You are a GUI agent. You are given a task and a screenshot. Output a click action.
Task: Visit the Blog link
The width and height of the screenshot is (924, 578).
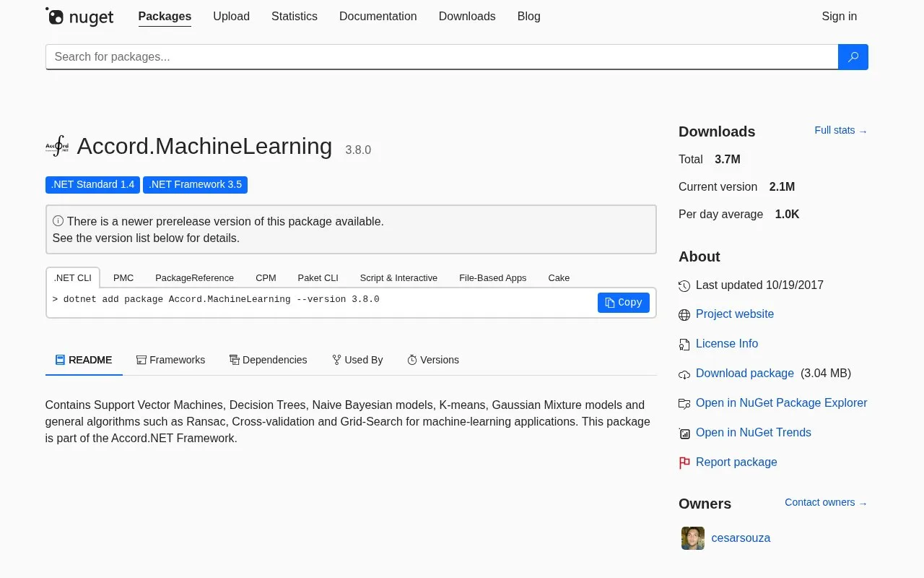point(529,16)
